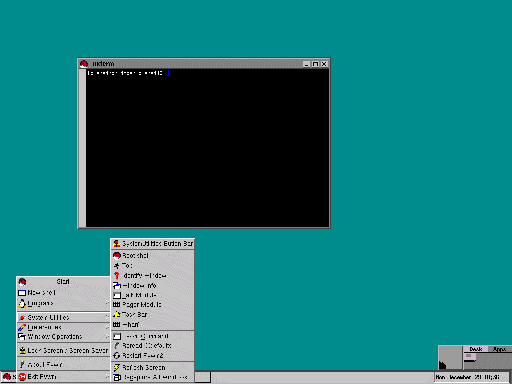Expand the Preferences submenu
512x384 pixels.
[x=63, y=327]
